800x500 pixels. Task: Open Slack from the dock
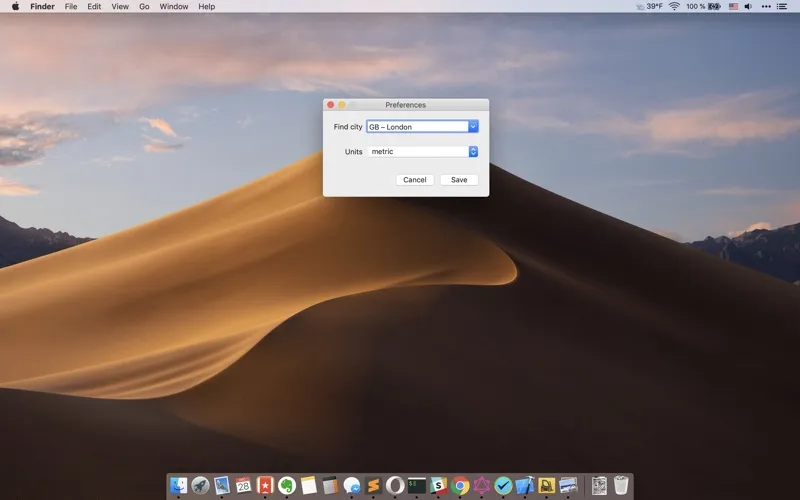[x=438, y=485]
